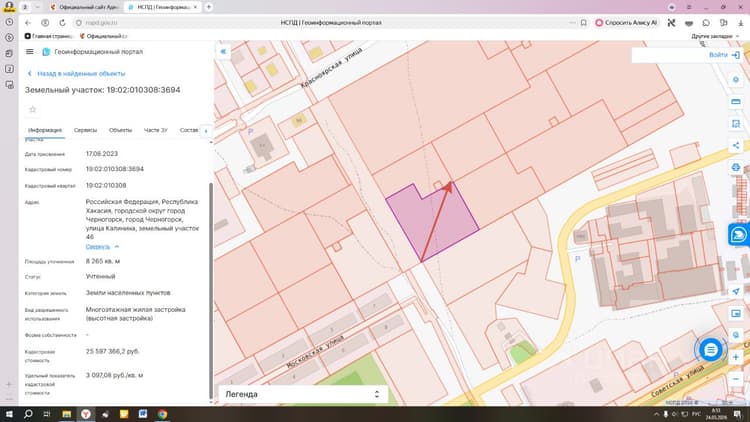The width and height of the screenshot is (750, 422).
Task: Open Официальный сайт bookmark
Action: (103, 36)
